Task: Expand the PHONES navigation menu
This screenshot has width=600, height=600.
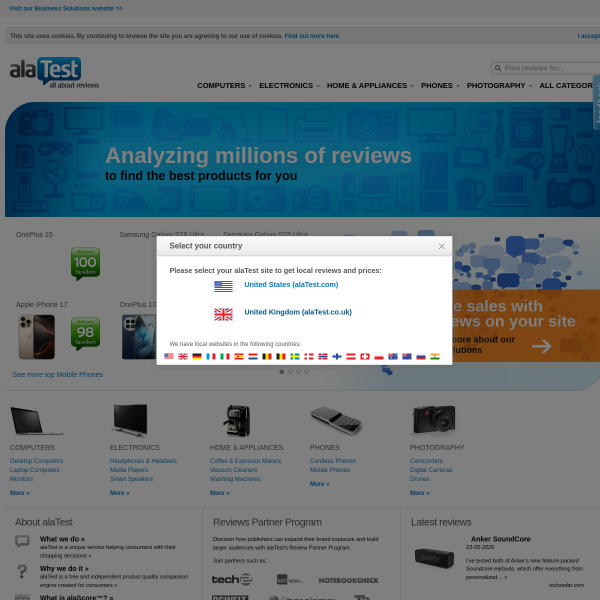Action: 440,86
